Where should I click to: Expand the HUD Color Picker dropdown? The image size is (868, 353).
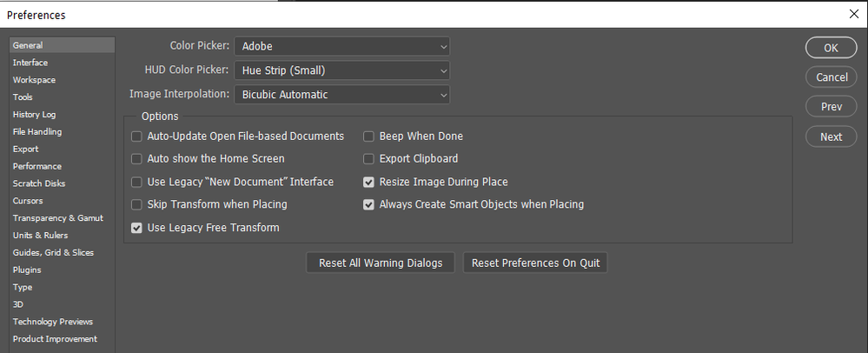click(x=341, y=70)
